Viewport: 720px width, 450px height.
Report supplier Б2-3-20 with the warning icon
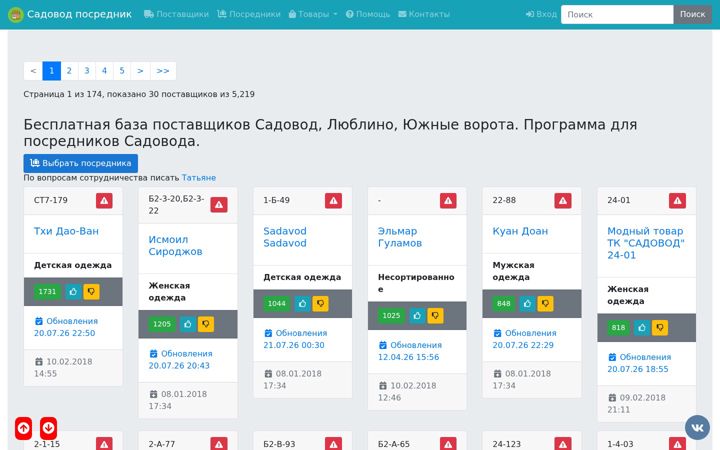(219, 205)
